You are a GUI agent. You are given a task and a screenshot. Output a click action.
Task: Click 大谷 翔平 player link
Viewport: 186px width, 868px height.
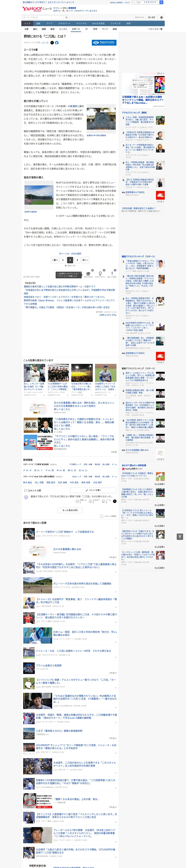97,482
